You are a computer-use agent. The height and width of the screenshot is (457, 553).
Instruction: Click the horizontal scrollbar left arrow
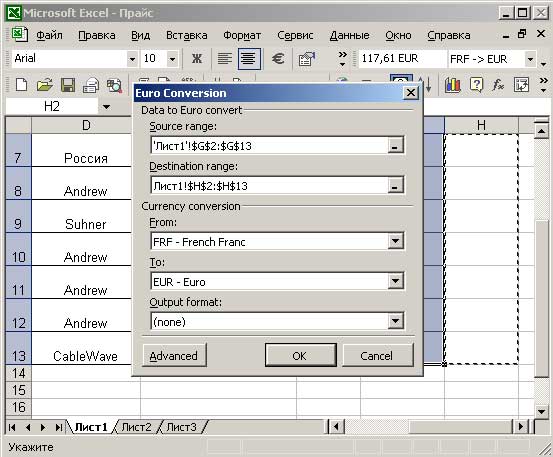point(336,427)
